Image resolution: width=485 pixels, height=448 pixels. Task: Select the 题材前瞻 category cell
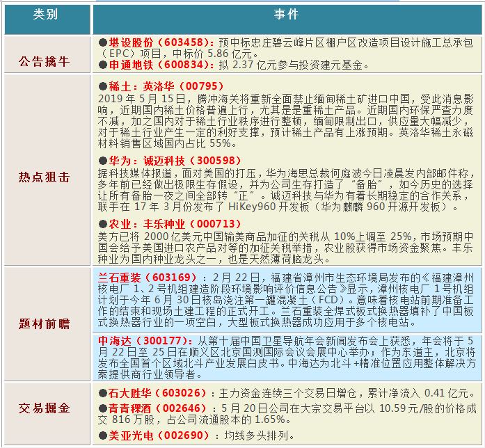(x=47, y=323)
